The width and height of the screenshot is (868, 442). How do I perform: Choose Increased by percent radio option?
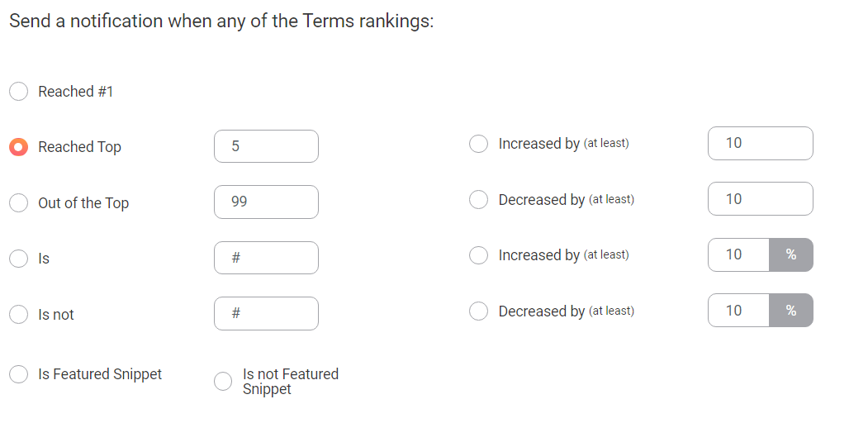[x=478, y=254]
